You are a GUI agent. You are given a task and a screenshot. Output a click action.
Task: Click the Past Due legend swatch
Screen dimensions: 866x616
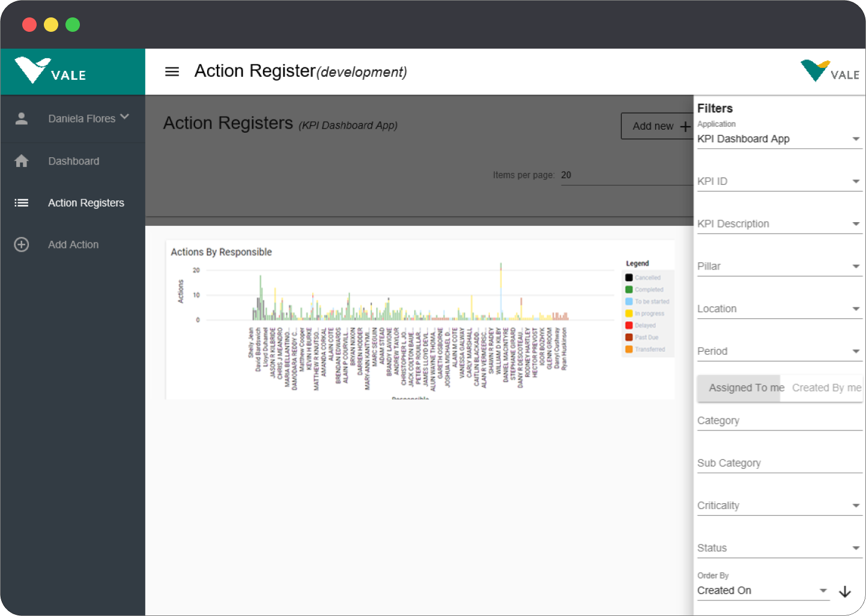pos(629,337)
